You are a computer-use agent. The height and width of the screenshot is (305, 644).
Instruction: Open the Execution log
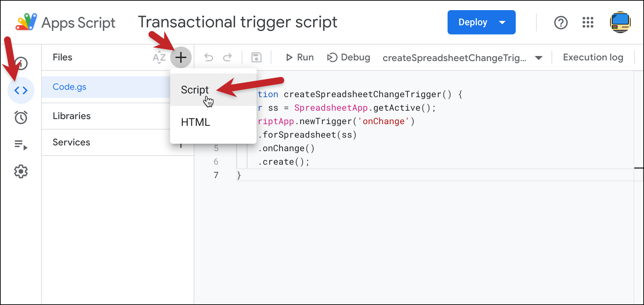[593, 57]
